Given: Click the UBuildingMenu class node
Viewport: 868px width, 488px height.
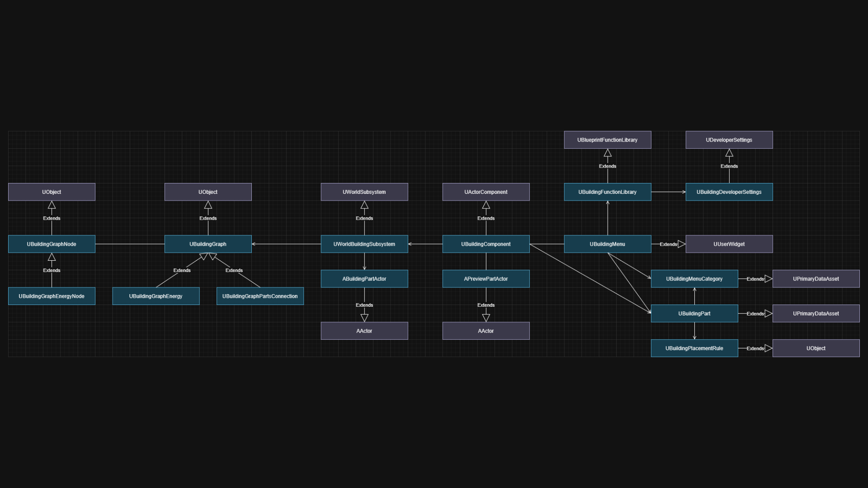Looking at the screenshot, I should point(608,244).
